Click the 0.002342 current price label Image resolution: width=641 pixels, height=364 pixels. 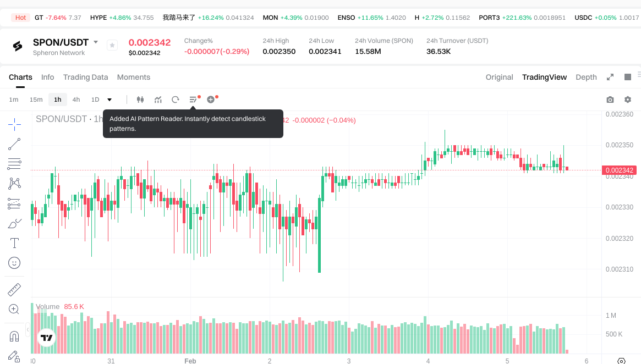click(x=619, y=170)
